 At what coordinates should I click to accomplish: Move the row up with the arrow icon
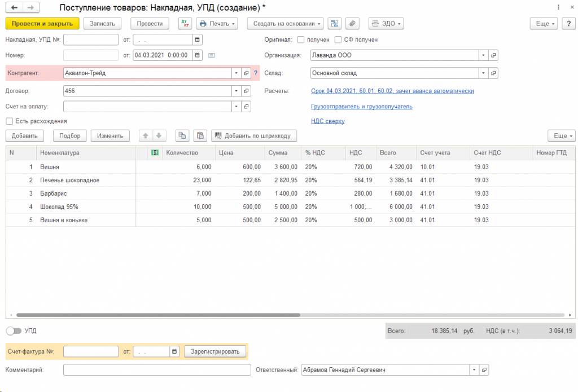point(146,136)
